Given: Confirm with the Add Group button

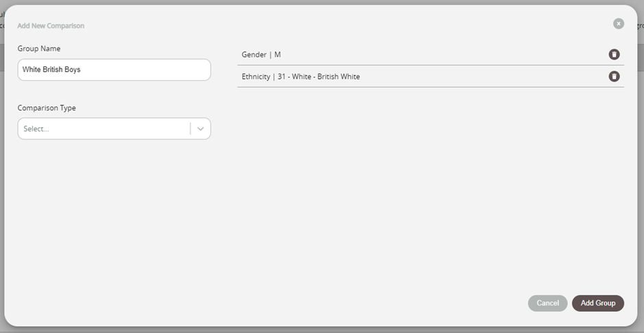Looking at the screenshot, I should pyautogui.click(x=598, y=303).
